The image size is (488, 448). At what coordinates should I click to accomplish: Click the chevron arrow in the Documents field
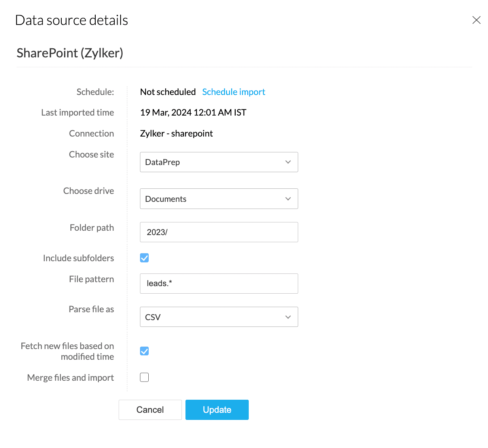pyautogui.click(x=288, y=199)
